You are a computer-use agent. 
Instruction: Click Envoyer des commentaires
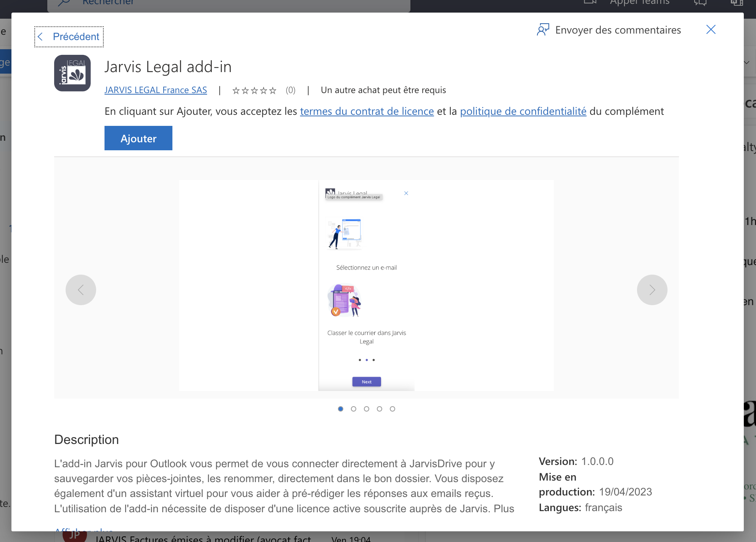pyautogui.click(x=609, y=30)
